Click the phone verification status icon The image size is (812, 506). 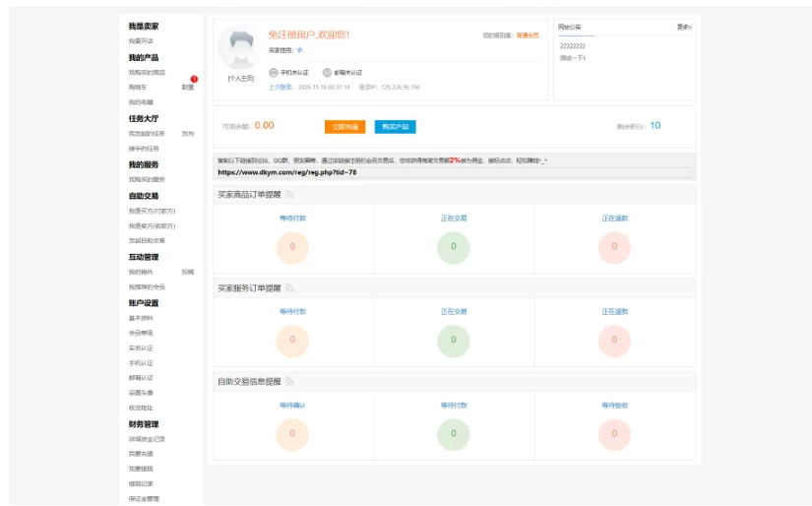(x=274, y=73)
